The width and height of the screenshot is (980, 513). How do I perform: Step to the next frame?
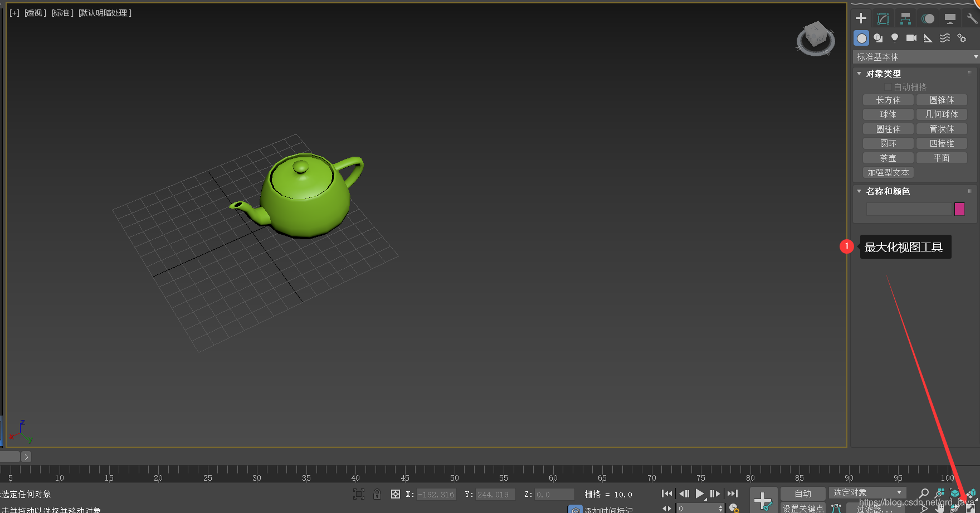pos(715,493)
